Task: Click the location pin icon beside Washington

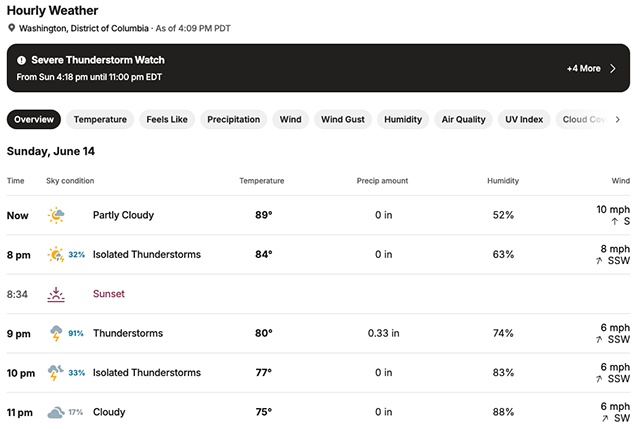Action: 11,28
